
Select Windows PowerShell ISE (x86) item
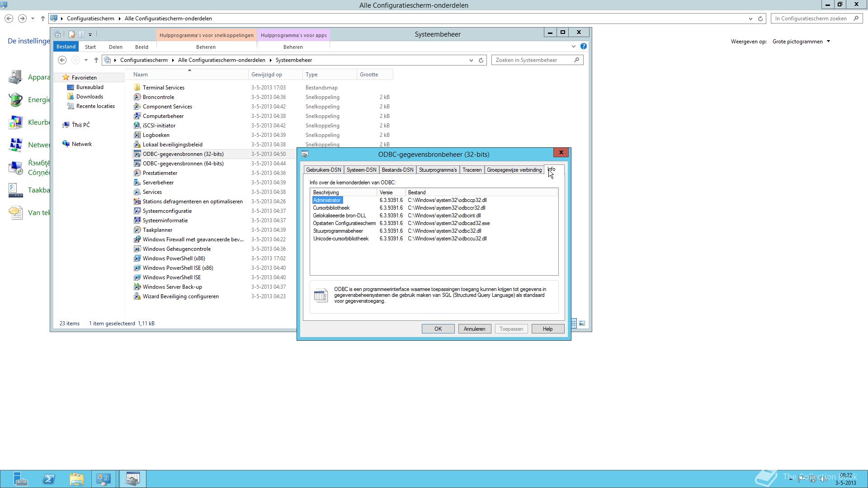[x=178, y=268]
